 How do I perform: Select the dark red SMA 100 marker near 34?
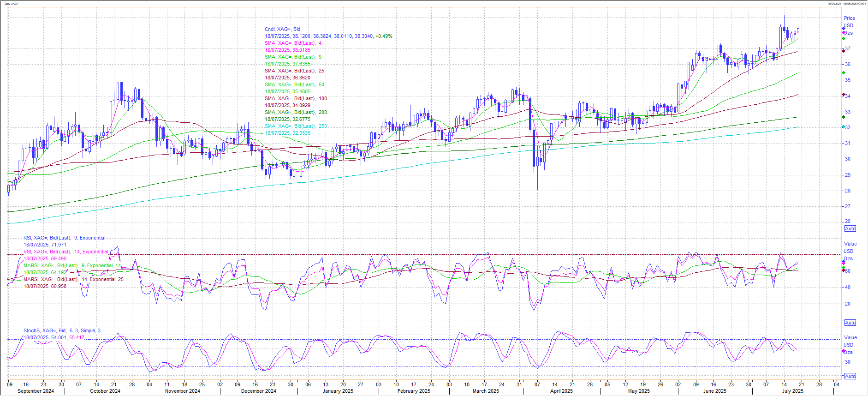click(844, 95)
